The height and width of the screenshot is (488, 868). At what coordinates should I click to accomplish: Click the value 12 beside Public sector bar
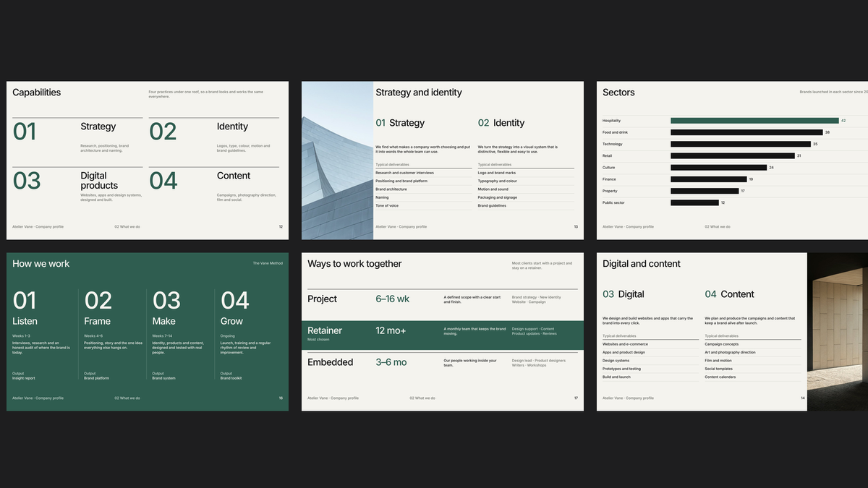pos(723,202)
